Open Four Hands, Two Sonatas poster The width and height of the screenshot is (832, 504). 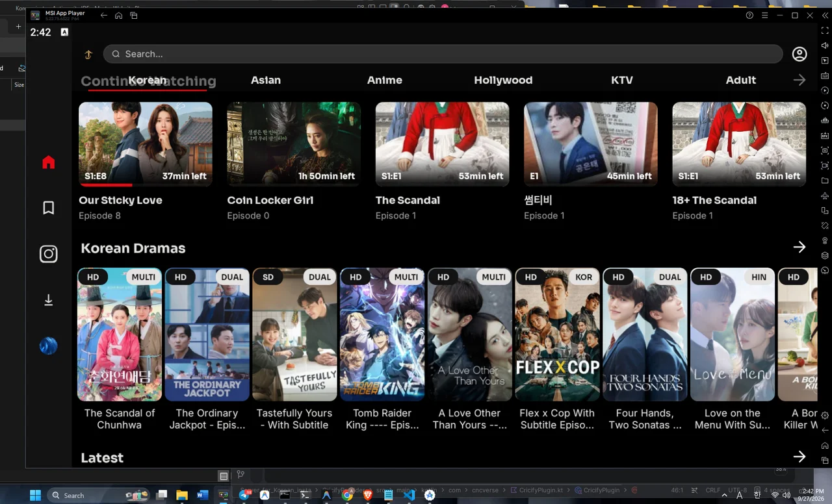pos(645,334)
